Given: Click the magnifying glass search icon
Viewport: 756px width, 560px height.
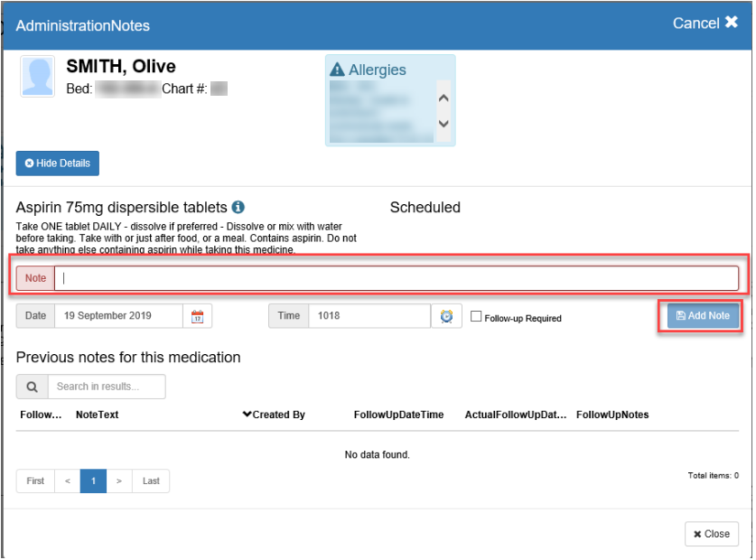Looking at the screenshot, I should pyautogui.click(x=32, y=387).
